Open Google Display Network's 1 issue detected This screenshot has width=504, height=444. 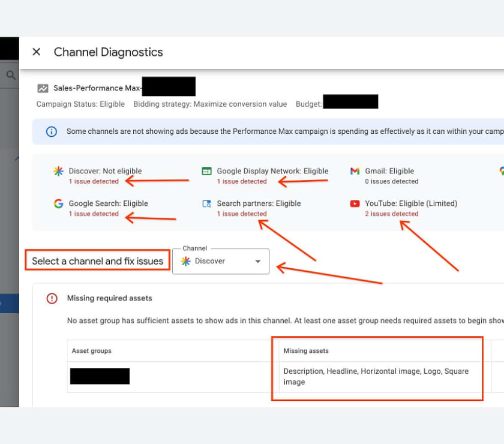[242, 181]
